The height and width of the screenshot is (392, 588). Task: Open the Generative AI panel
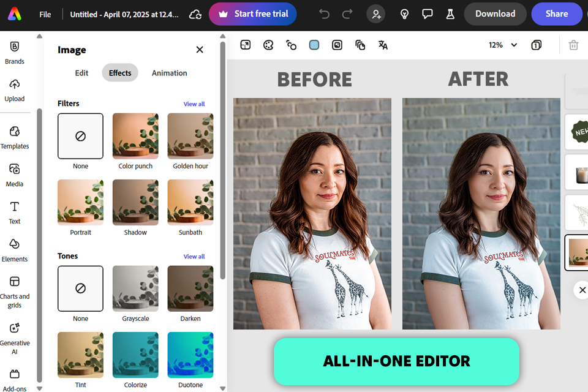coord(15,339)
